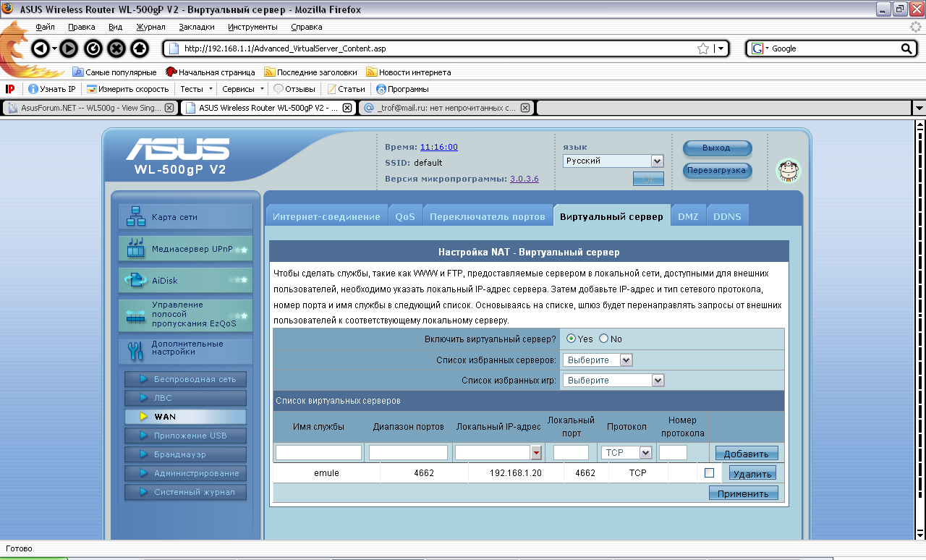Open Новости интернета feed bookmark

point(409,72)
